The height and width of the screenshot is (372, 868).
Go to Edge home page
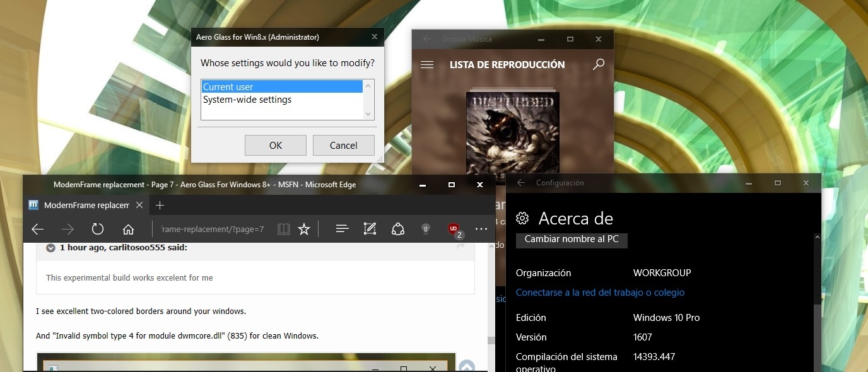(x=128, y=229)
